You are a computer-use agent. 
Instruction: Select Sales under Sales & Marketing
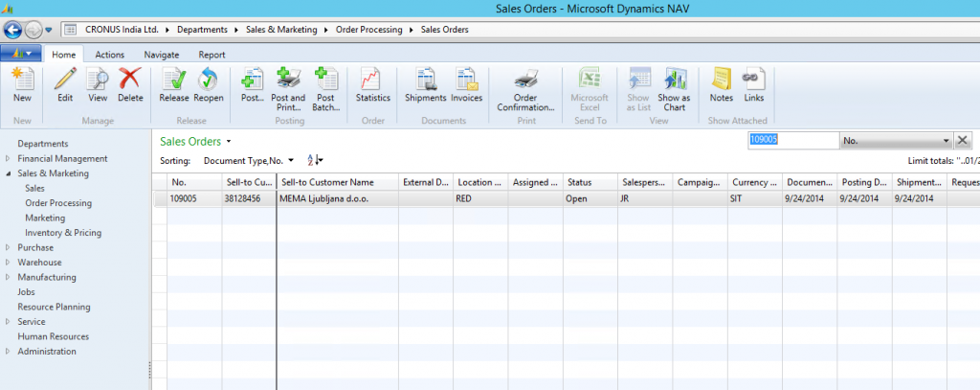coord(35,189)
